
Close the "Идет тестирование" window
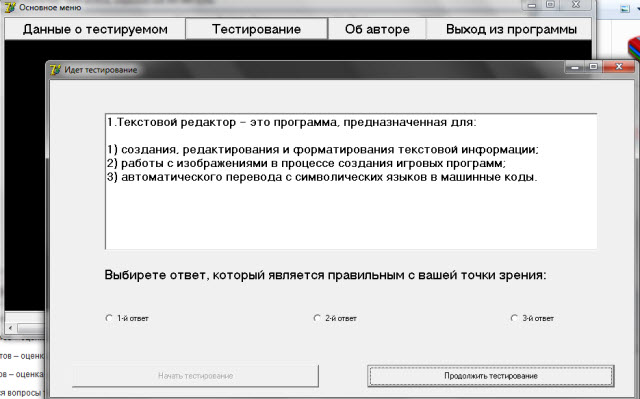point(619,66)
